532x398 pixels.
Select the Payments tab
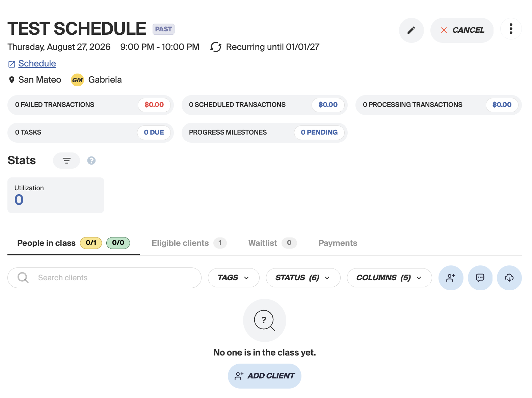(338, 243)
